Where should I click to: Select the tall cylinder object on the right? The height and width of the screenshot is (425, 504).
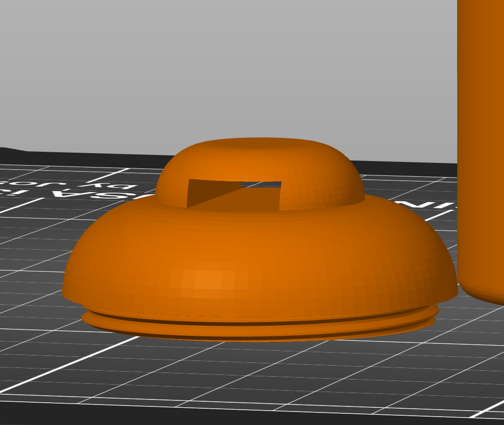(483, 139)
